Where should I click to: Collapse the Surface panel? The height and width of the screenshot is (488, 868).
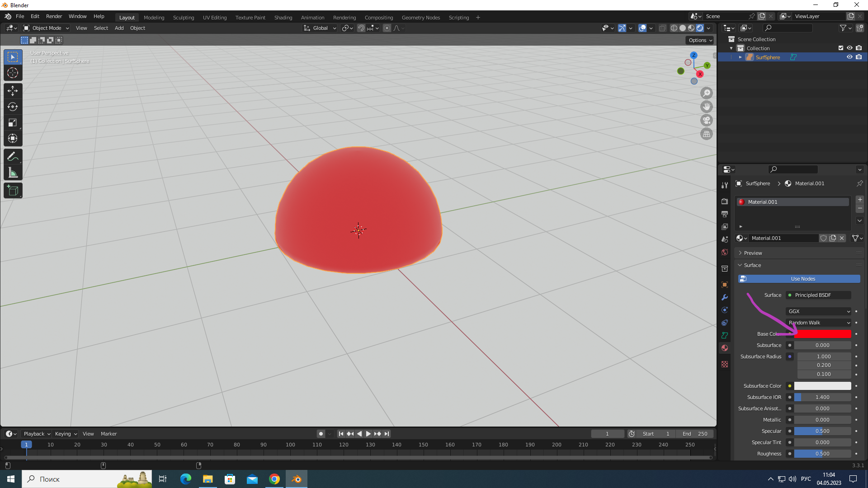[753, 265]
